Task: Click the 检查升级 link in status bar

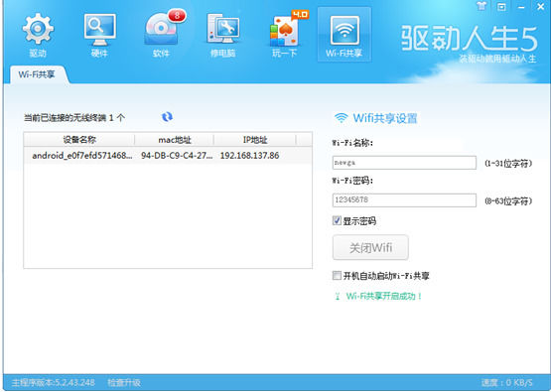Action: [x=124, y=382]
